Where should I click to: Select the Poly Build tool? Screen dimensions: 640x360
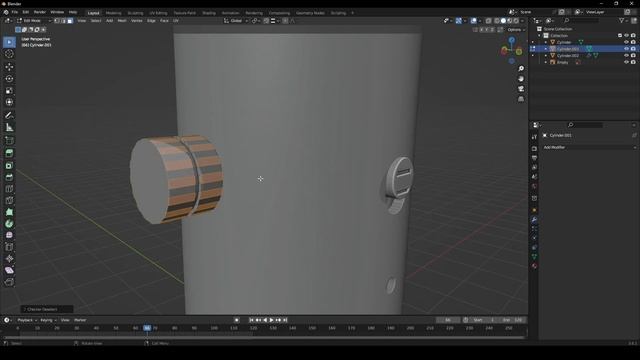[9, 212]
